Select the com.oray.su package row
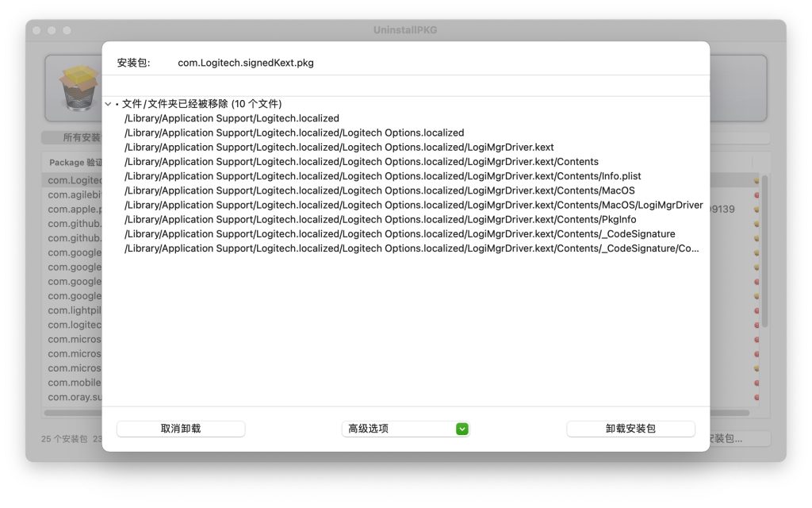The image size is (812, 508). [x=75, y=398]
